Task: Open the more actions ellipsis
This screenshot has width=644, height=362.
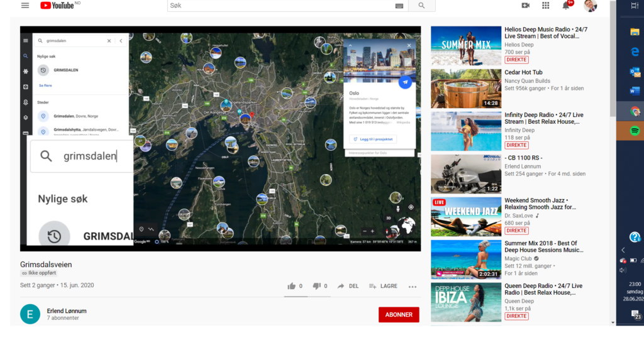Action: click(x=413, y=287)
